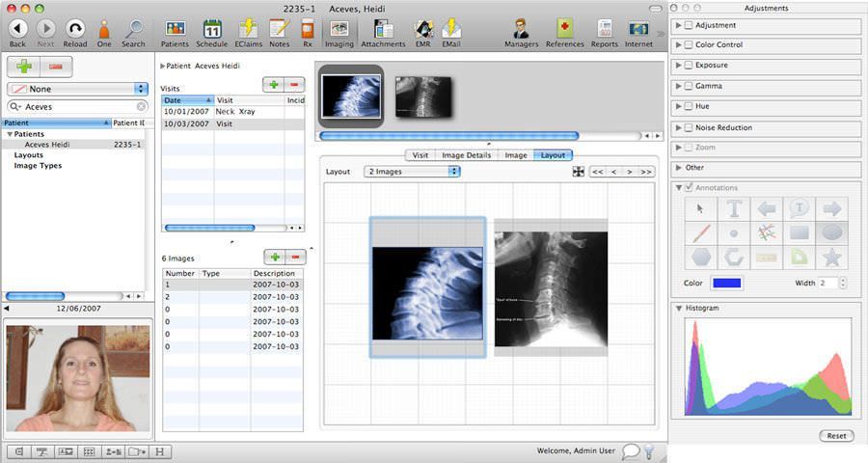This screenshot has width=868, height=463.
Task: Enable the Color Control checkbox
Action: [x=688, y=44]
